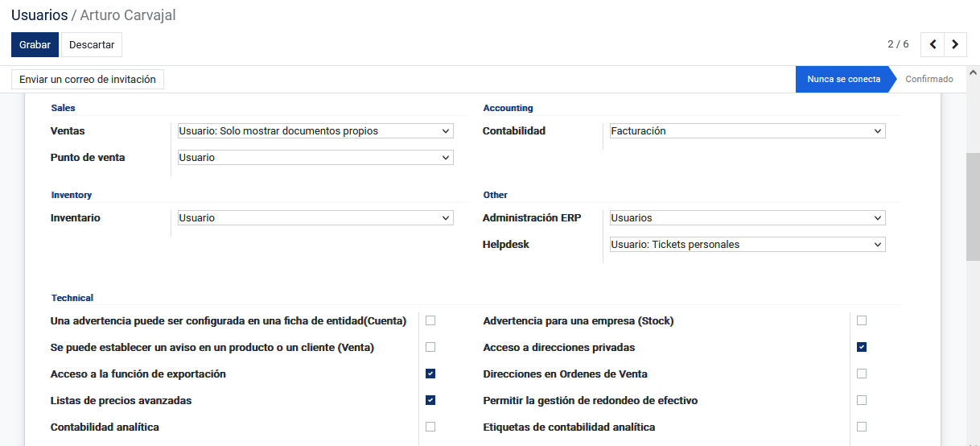Click the Inventory section heading

[x=72, y=195]
